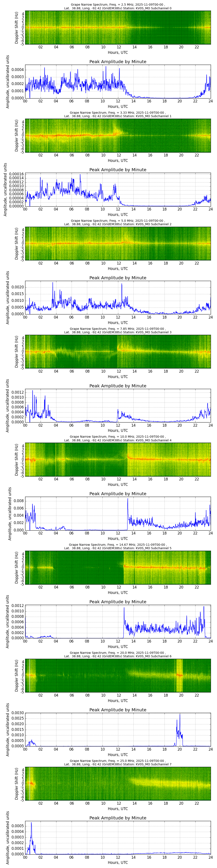Click 'Doppler Shift (Hz)' label of 3.33 MHz spectrum
Screen dimensions: 217x868
(17, 135)
